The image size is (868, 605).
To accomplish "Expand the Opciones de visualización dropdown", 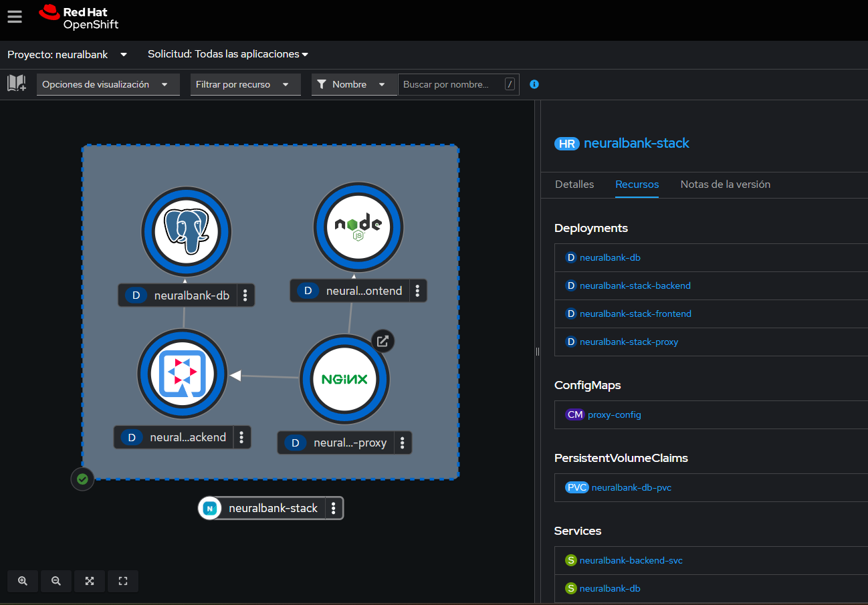I will click(x=107, y=84).
